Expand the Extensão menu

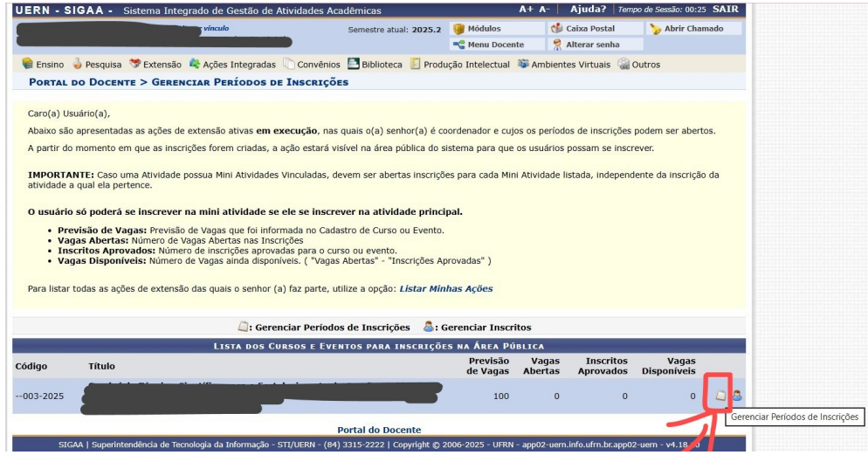[155, 65]
